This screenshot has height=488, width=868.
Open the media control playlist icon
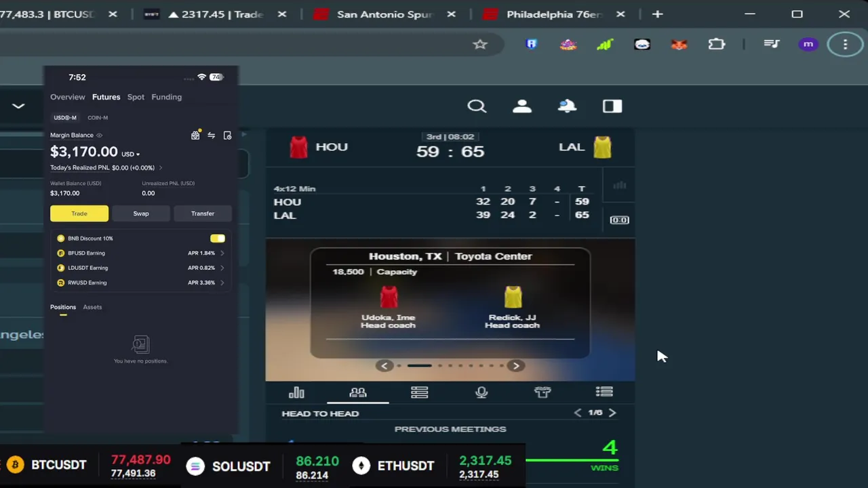[x=771, y=44]
